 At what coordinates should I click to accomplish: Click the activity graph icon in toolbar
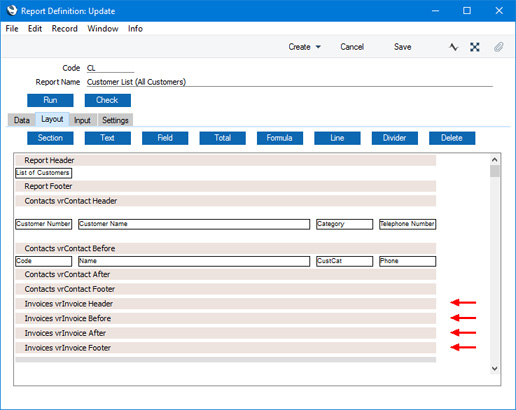[x=453, y=47]
